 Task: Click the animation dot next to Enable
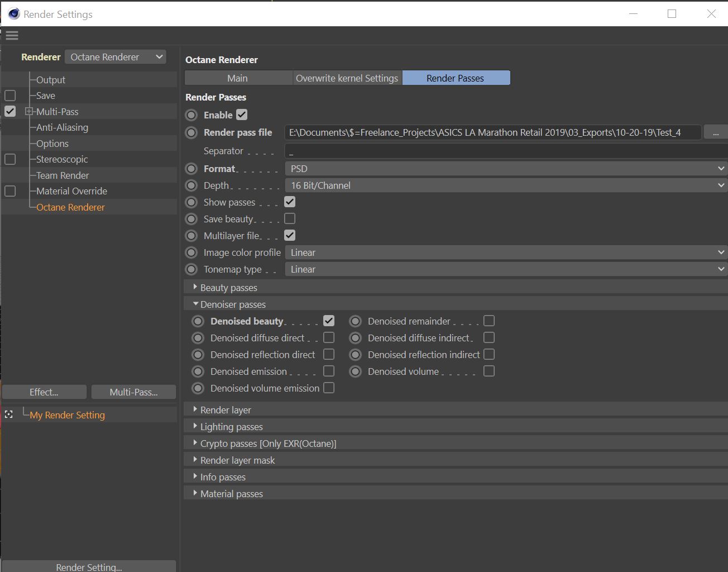tap(191, 115)
